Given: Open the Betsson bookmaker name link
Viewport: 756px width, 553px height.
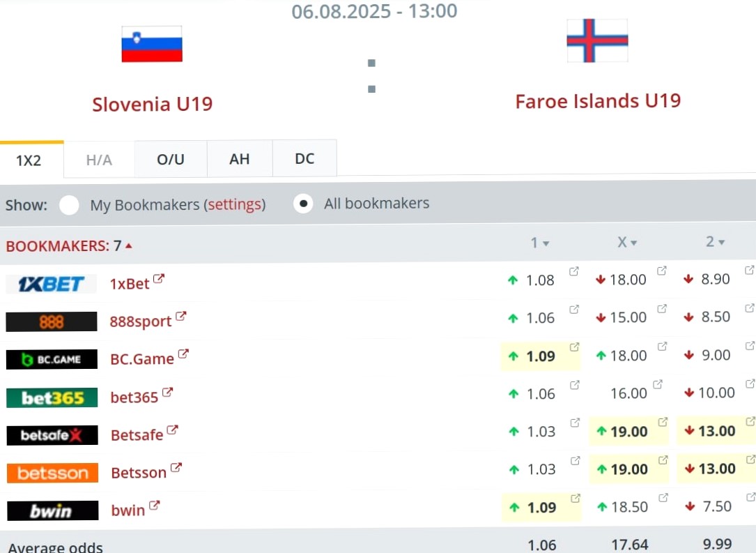Looking at the screenshot, I should tap(139, 472).
